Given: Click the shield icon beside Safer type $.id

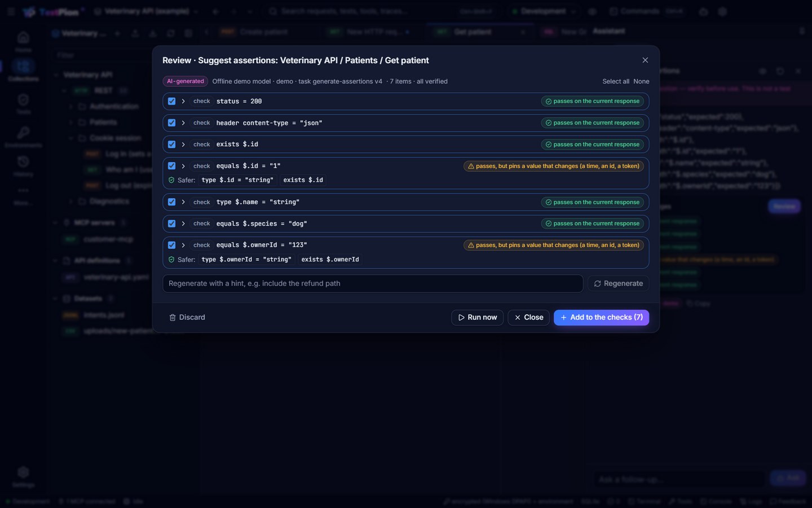Looking at the screenshot, I should (171, 180).
